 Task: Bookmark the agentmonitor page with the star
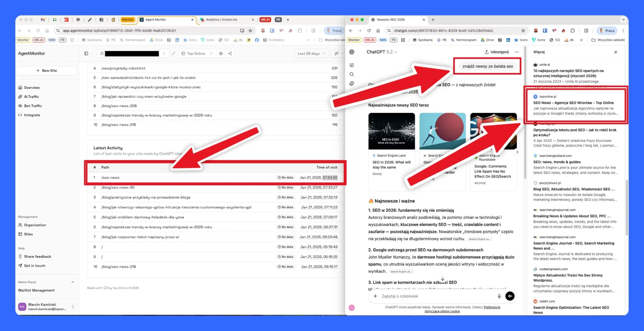tap(250, 31)
